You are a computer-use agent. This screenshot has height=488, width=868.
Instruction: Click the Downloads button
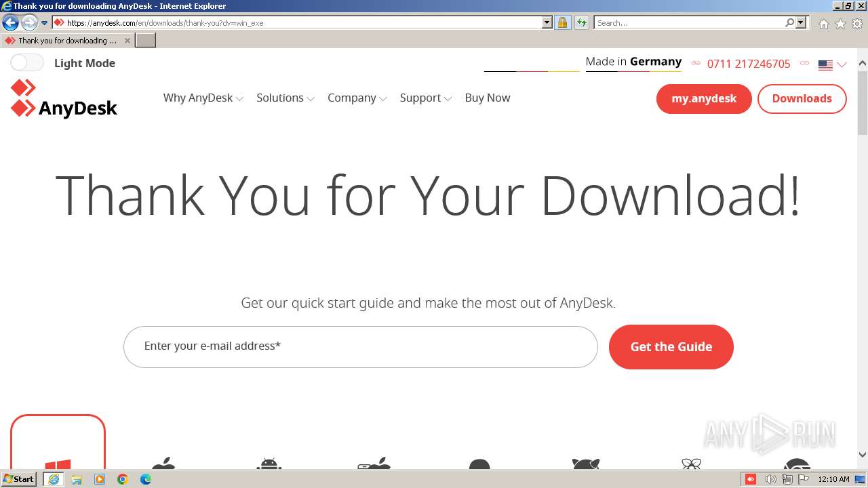point(802,99)
